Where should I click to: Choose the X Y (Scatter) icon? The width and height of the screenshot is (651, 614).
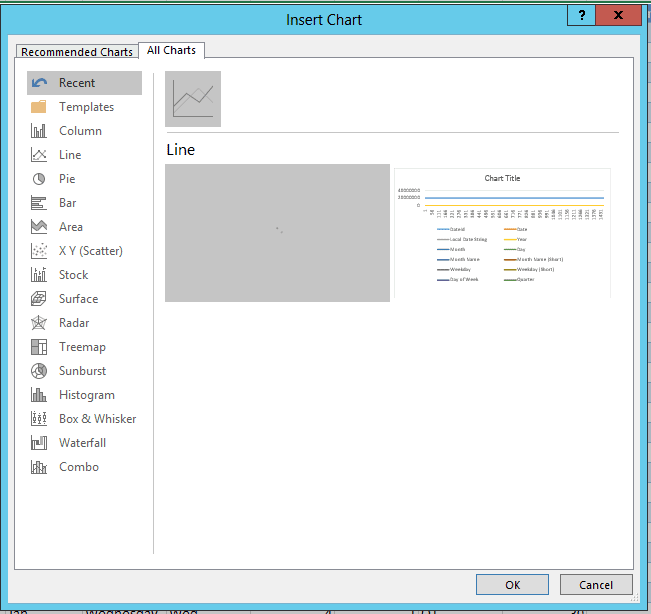pos(39,251)
